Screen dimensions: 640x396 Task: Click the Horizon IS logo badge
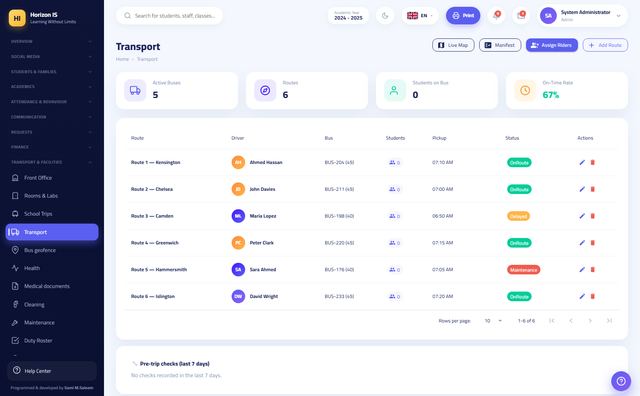click(x=17, y=18)
